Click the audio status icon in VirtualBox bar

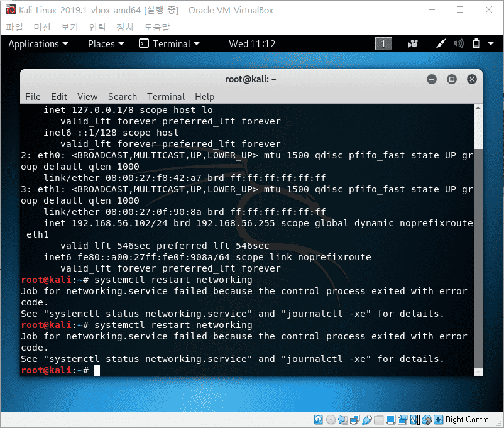[342, 420]
